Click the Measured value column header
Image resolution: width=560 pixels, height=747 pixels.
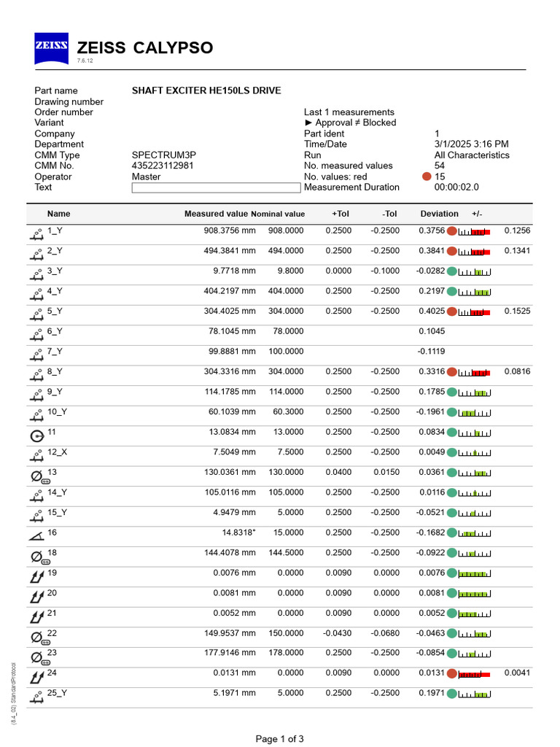tap(216, 214)
